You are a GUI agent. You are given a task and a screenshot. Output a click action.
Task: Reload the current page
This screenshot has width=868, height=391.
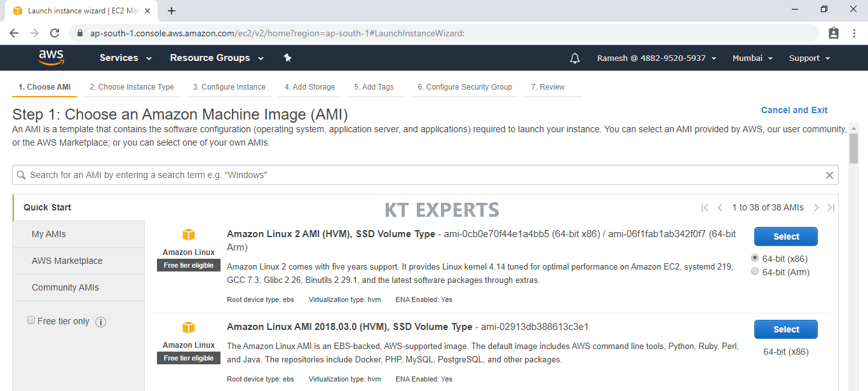tap(55, 33)
